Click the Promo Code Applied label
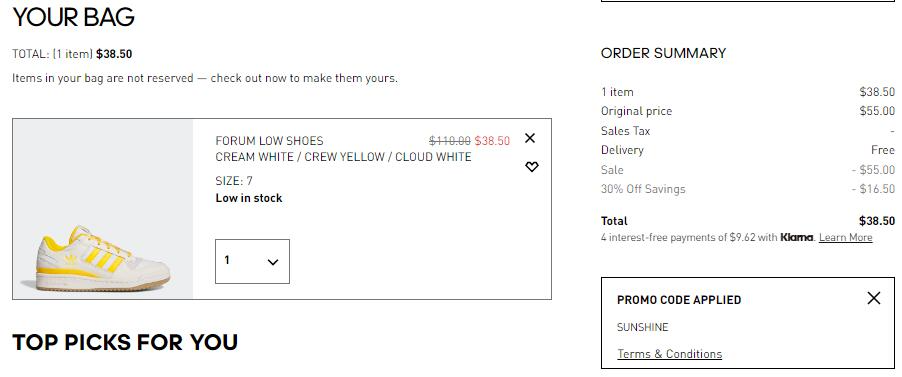 pos(679,300)
